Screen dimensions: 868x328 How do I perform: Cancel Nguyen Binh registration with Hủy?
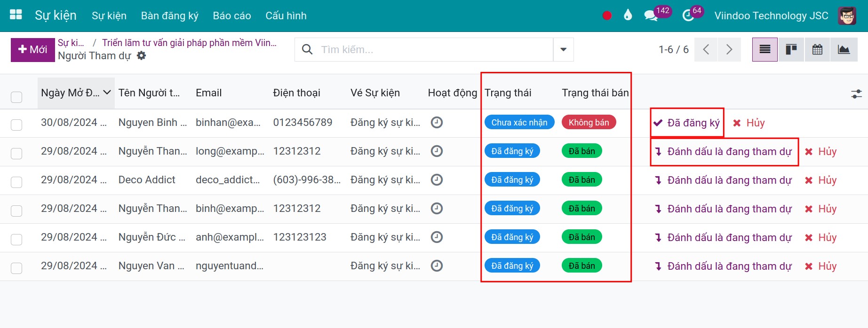749,123
